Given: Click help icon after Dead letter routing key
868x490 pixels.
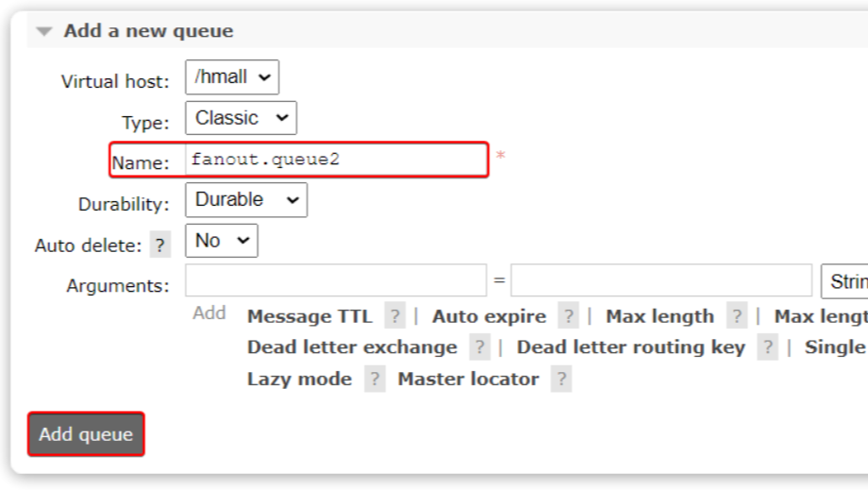Looking at the screenshot, I should point(767,347).
